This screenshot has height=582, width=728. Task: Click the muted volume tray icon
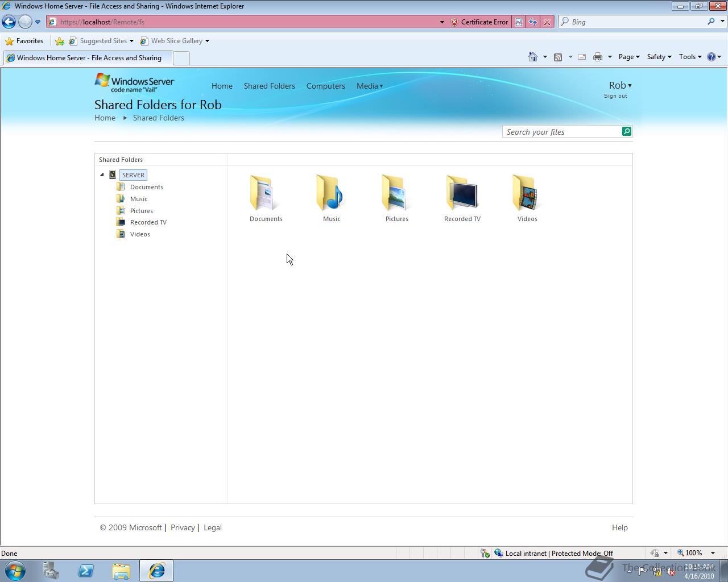[671, 572]
